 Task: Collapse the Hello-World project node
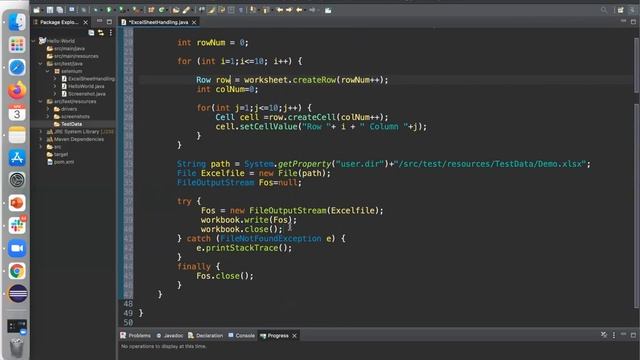point(34,41)
